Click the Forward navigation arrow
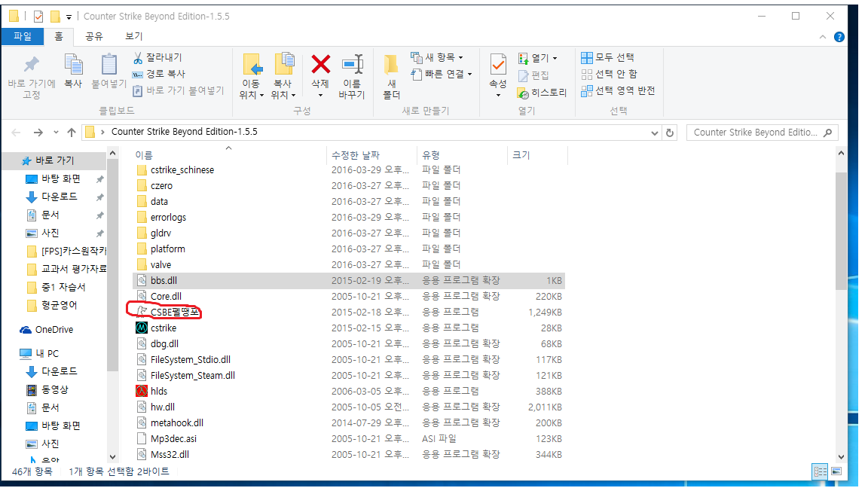 [38, 133]
